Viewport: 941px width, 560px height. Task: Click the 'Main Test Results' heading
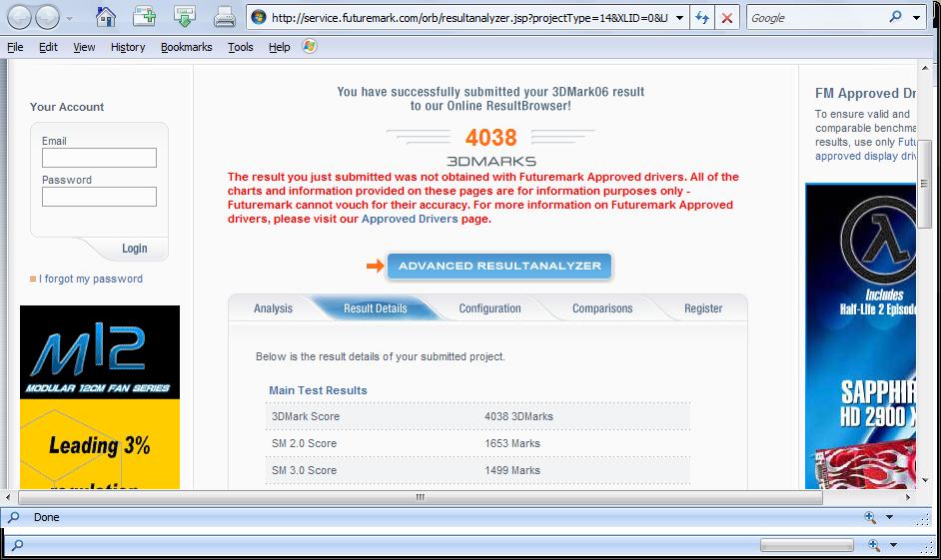[x=318, y=390]
